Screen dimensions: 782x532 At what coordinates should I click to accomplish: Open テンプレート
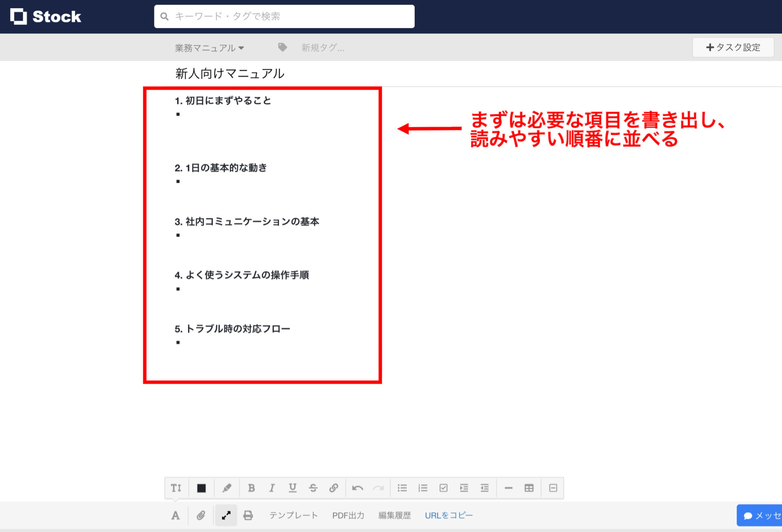point(293,515)
